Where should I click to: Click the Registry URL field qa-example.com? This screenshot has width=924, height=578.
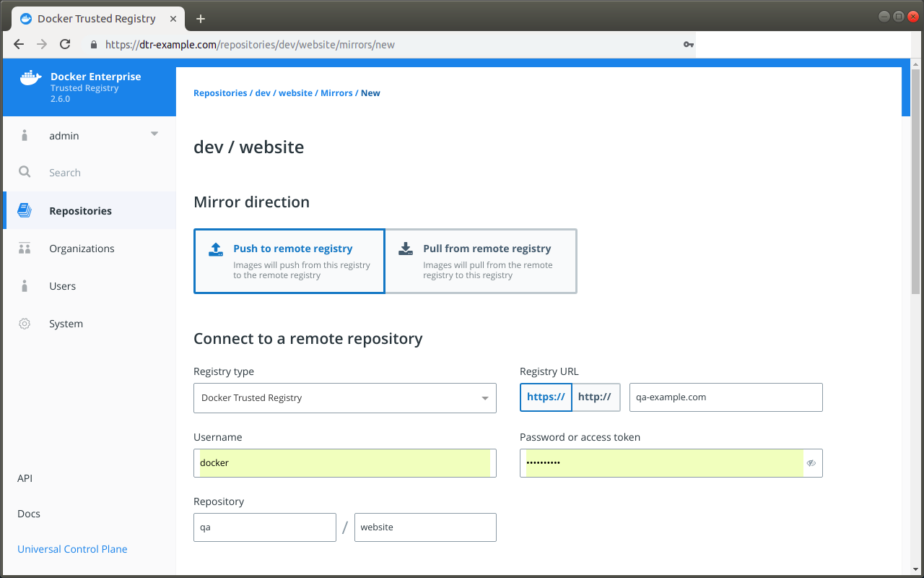726,397
